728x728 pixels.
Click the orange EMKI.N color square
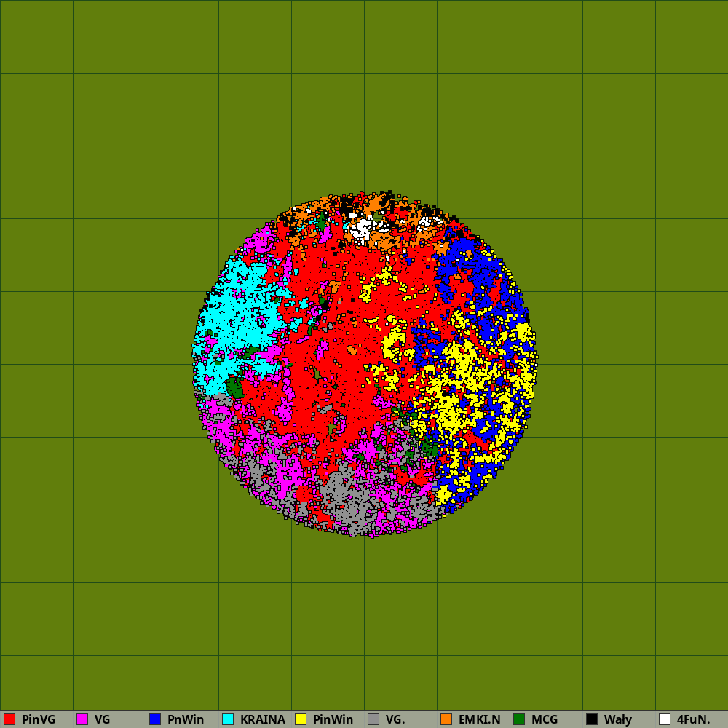click(446, 719)
